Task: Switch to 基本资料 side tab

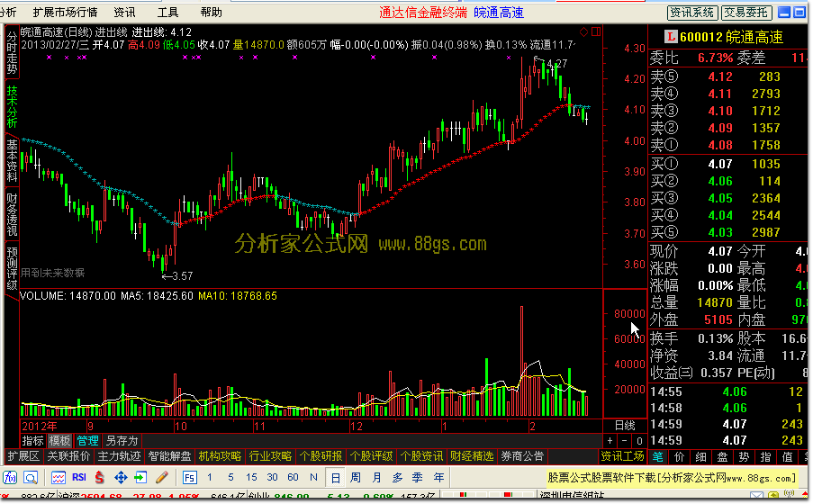Action: coord(12,160)
